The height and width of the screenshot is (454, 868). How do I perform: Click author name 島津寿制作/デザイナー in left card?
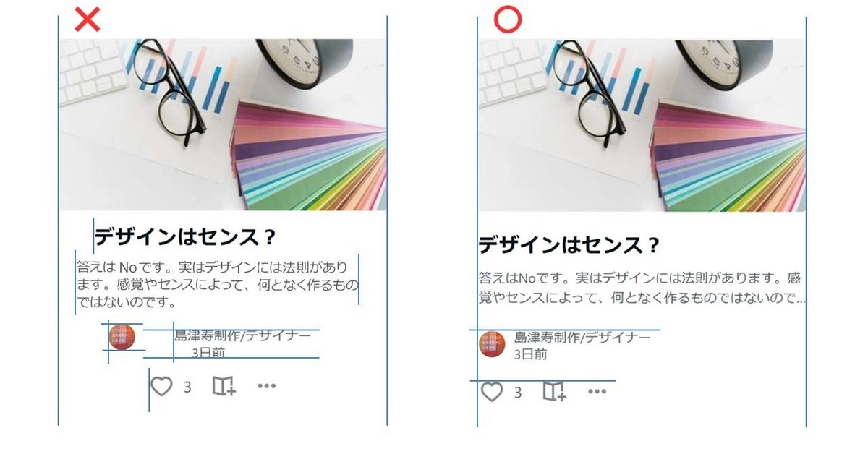(243, 335)
